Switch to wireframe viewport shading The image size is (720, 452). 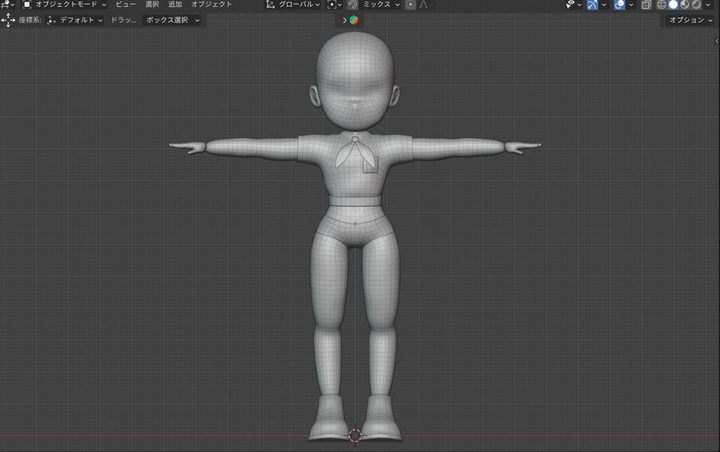pos(661,5)
